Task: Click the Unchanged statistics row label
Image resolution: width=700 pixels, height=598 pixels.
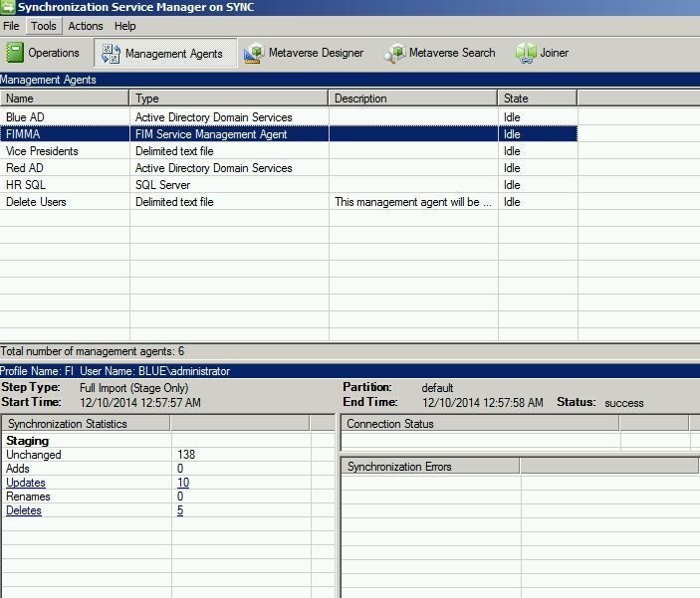Action: (34, 455)
